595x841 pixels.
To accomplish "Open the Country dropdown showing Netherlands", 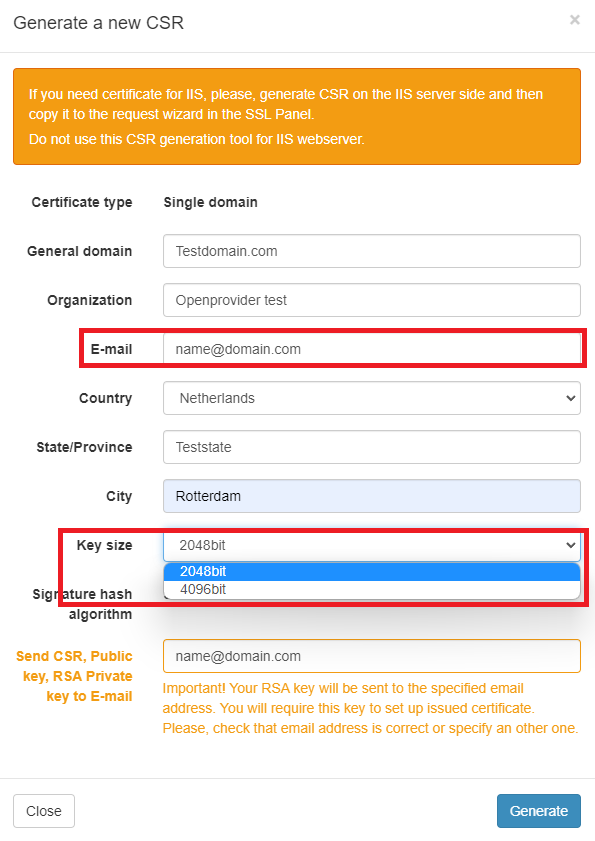I will (x=371, y=398).
